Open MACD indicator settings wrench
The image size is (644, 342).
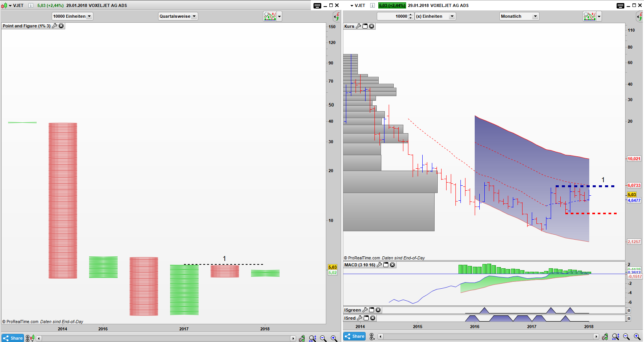[x=379, y=265]
